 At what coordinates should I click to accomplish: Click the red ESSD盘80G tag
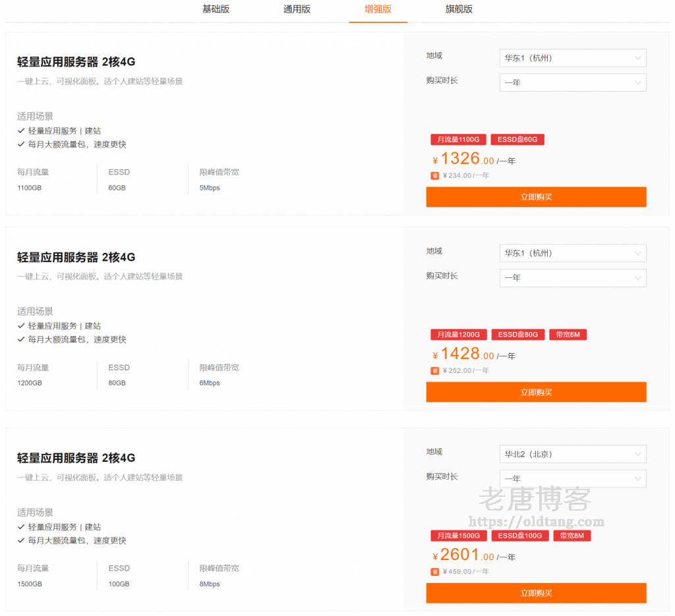pyautogui.click(x=517, y=335)
